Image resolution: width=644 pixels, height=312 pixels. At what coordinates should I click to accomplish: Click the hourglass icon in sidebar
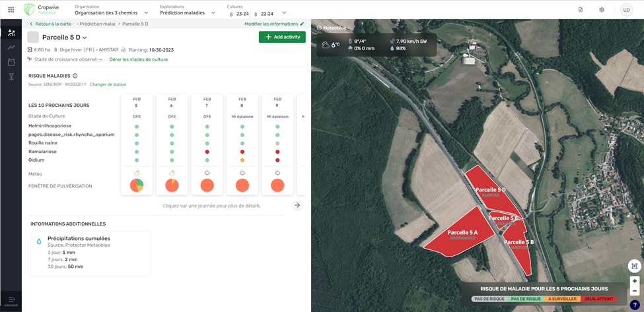point(11,77)
